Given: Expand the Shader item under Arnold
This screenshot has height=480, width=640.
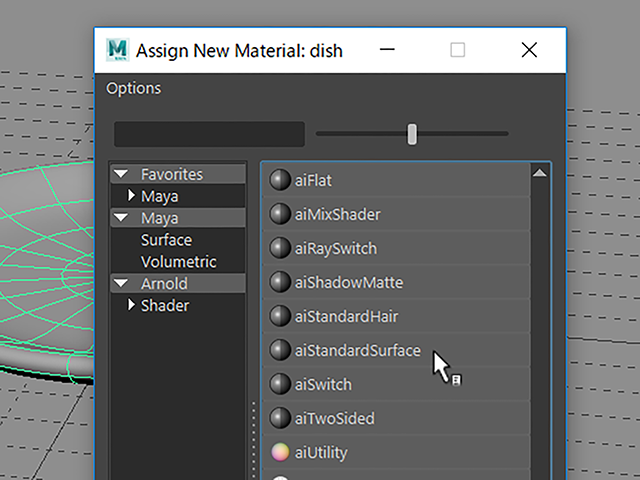Looking at the screenshot, I should [131, 304].
